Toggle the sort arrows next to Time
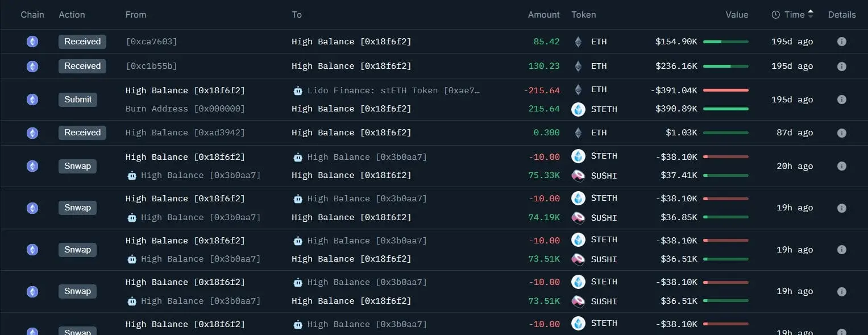 pyautogui.click(x=811, y=14)
